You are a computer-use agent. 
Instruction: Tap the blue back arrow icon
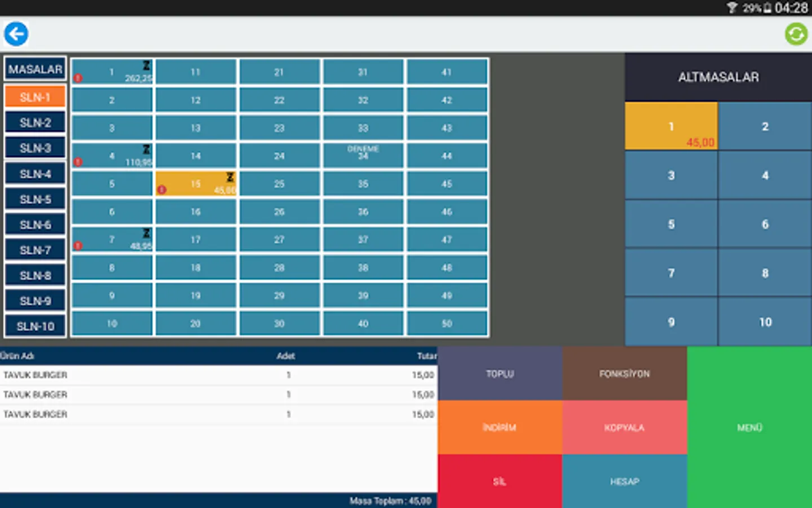tap(16, 34)
